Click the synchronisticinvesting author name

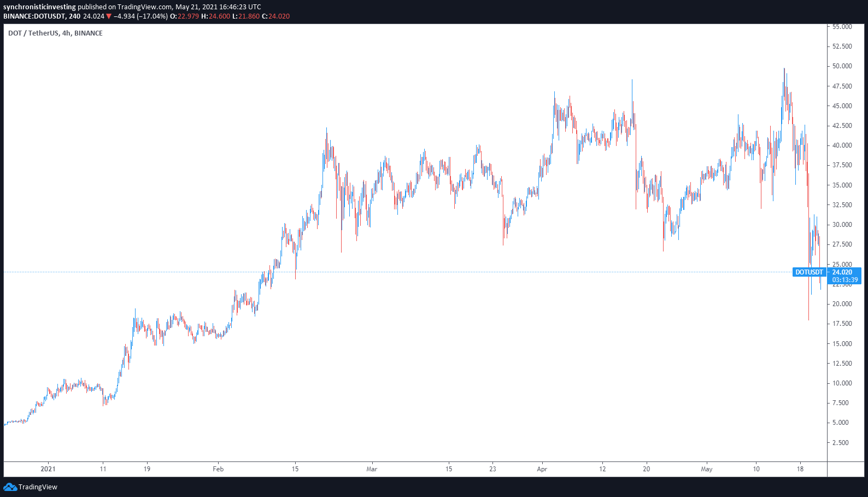39,7
